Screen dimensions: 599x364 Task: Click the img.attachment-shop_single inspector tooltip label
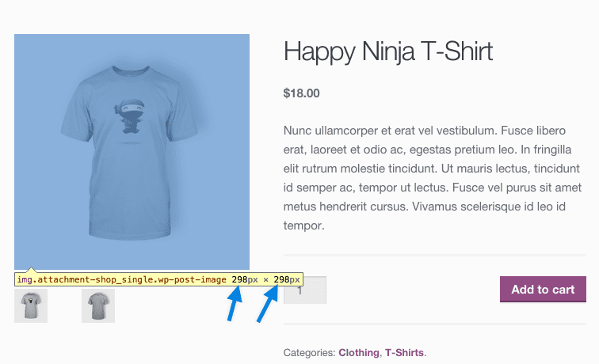(x=122, y=279)
